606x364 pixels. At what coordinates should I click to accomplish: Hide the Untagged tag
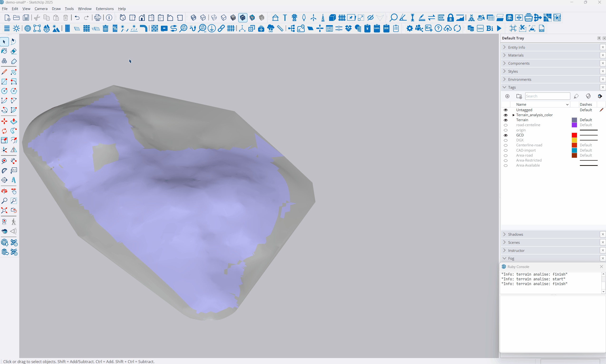pos(506,110)
